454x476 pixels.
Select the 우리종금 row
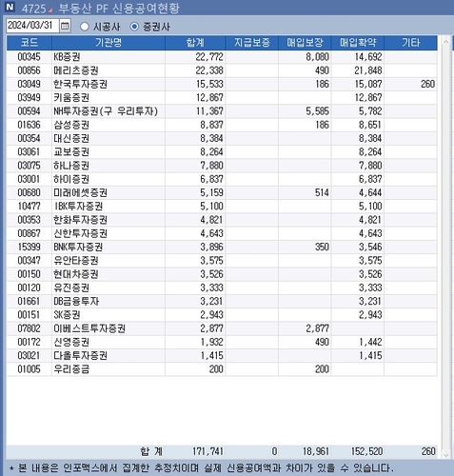click(222, 369)
